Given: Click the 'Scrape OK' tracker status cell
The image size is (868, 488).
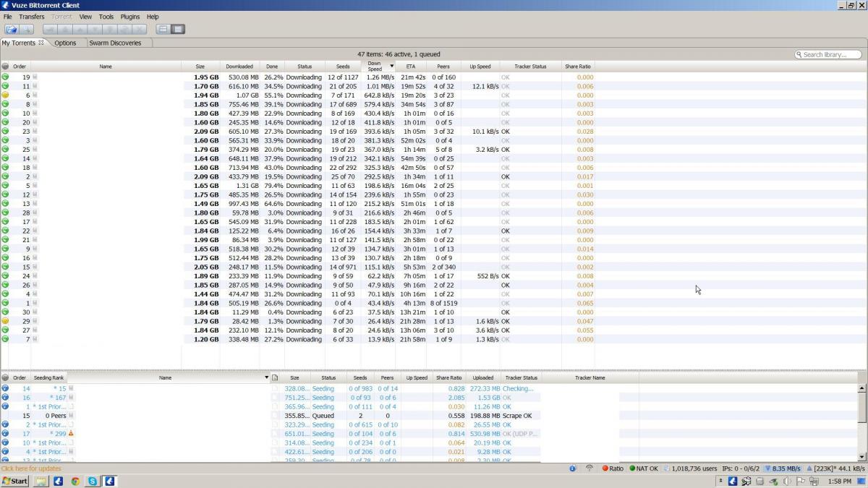Looking at the screenshot, I should click(x=517, y=416).
